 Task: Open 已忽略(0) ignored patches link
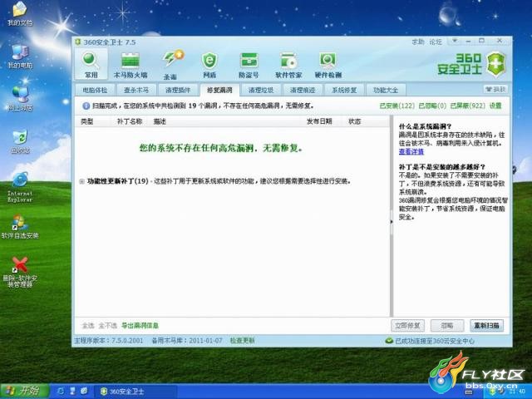point(432,106)
